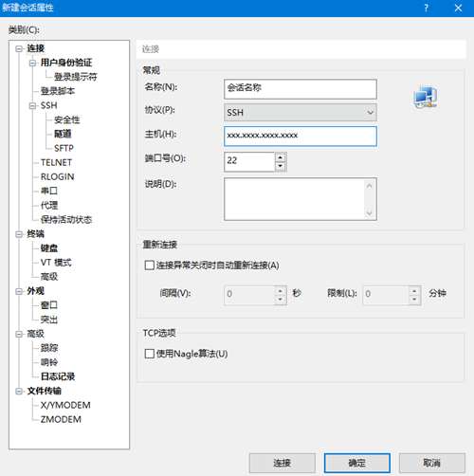
Task: Click the description box scroll-up arrow
Action: point(369,186)
